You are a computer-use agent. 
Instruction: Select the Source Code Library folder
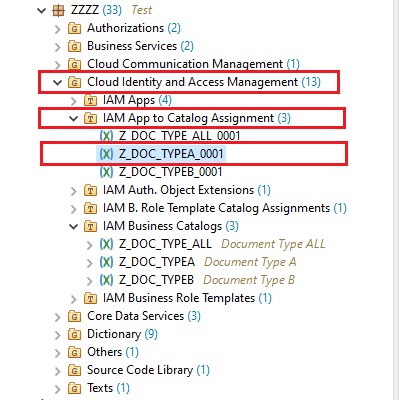[148, 370]
